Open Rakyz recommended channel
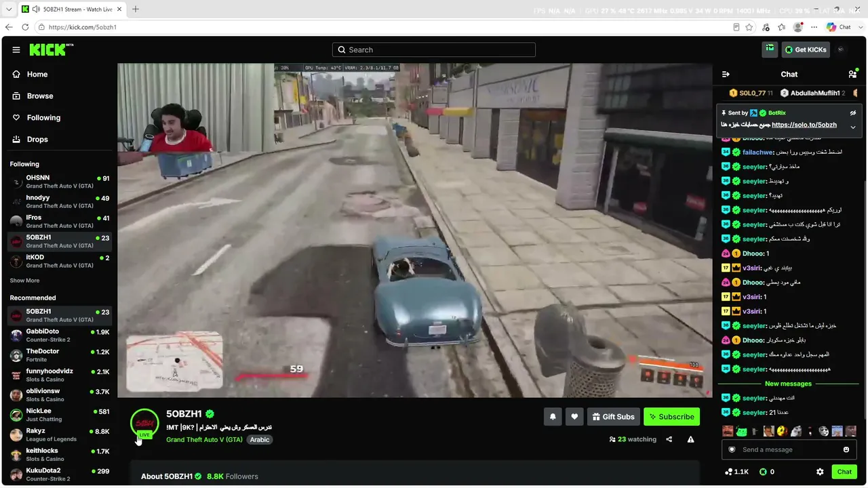868x488 pixels. tap(60, 434)
